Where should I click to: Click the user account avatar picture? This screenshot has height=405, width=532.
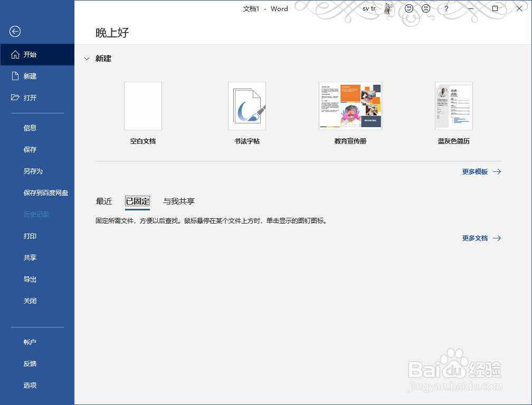click(x=389, y=9)
